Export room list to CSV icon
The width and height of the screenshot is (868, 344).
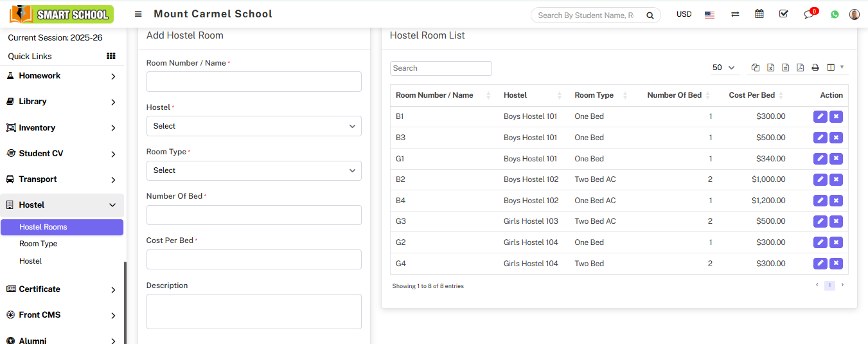tap(785, 68)
